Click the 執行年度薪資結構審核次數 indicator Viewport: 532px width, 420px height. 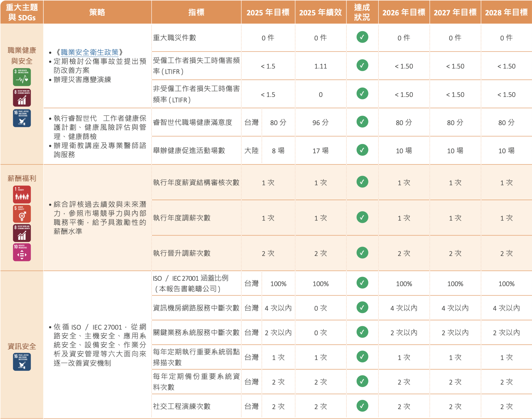(196, 182)
